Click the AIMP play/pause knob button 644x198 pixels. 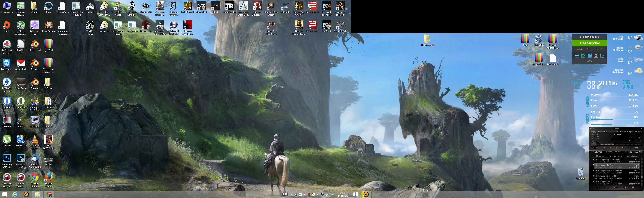(x=595, y=145)
